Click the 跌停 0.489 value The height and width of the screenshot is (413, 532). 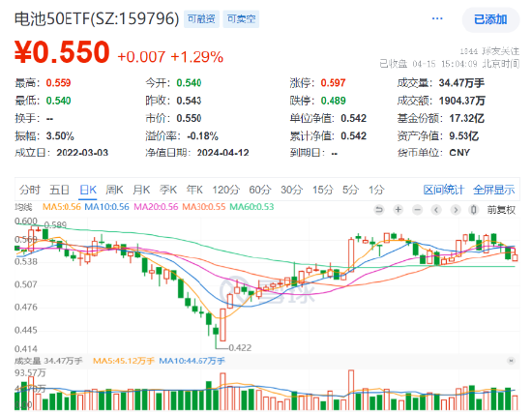point(333,101)
